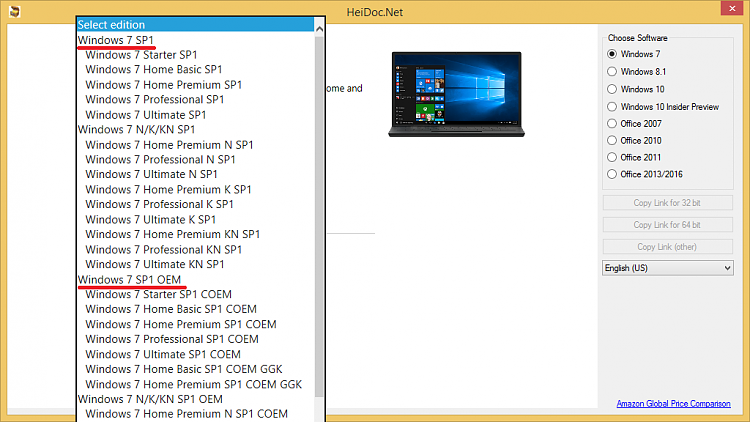
Task: Select Windows 7 Home Basic SP1 COEM
Action: tap(171, 309)
